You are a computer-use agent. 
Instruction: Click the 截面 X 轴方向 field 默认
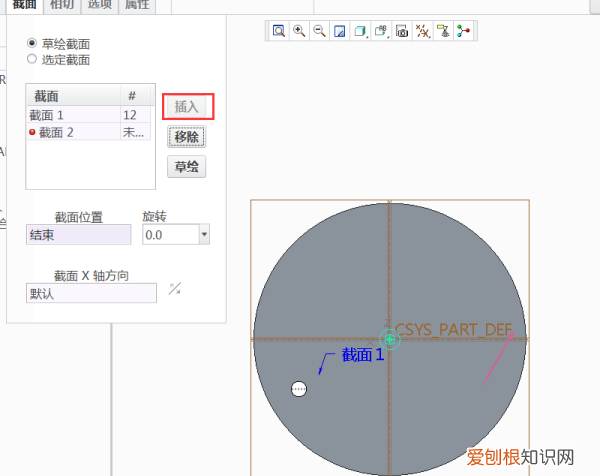91,293
